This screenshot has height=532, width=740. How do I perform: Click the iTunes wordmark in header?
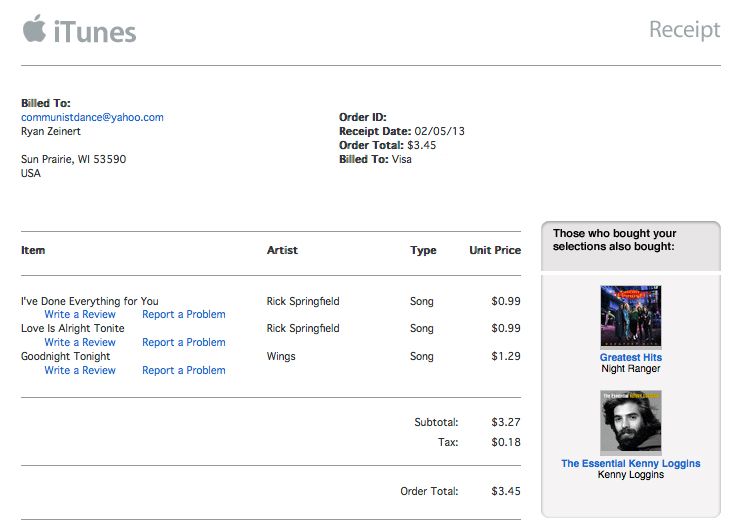pos(95,32)
